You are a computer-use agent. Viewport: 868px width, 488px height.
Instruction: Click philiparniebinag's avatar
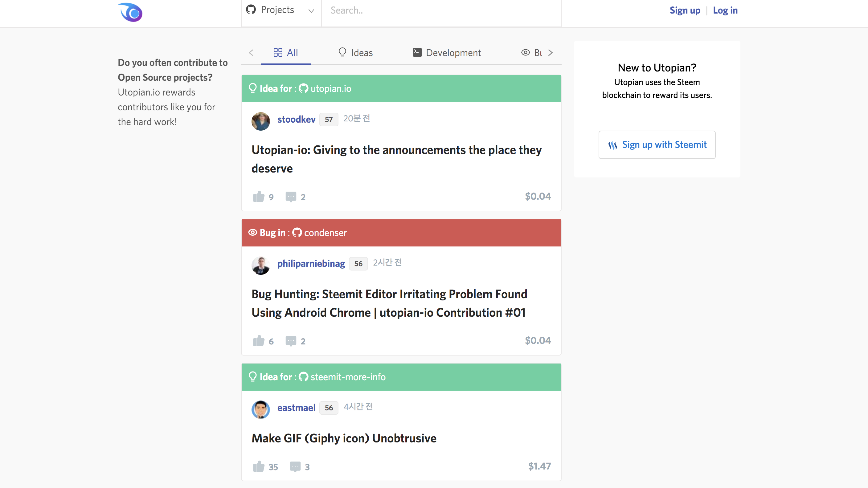point(260,265)
